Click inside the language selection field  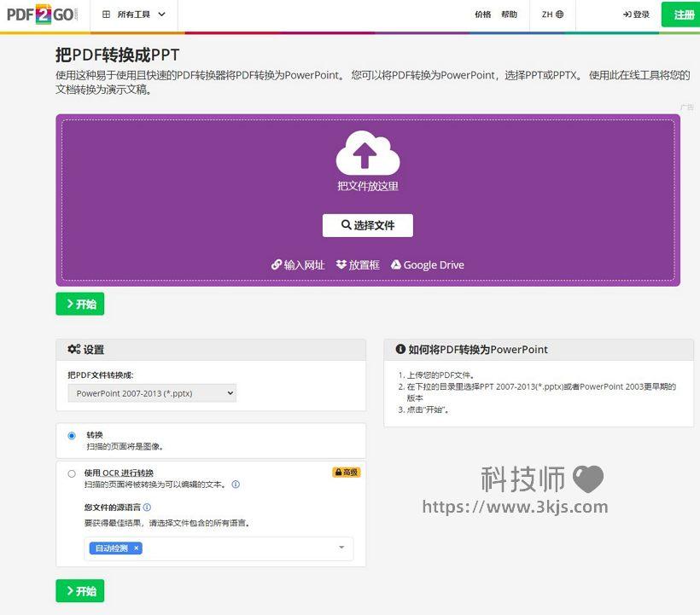(219, 548)
